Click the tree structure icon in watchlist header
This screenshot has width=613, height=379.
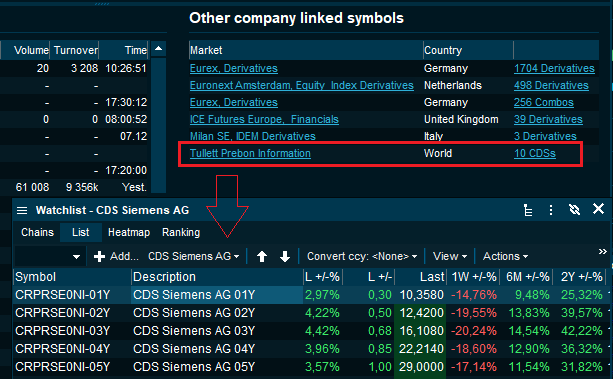[x=528, y=210]
